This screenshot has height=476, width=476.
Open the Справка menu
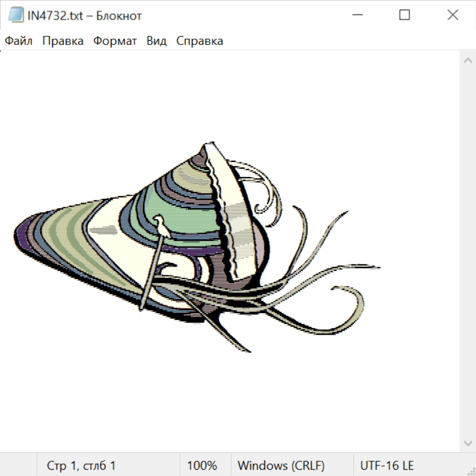point(199,41)
